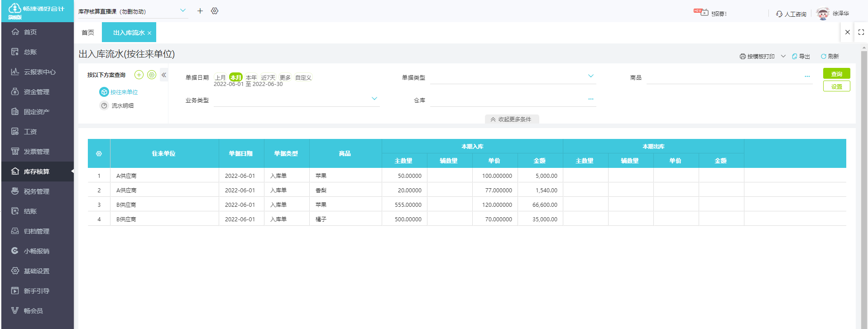Switch to the 首页 tab

tap(88, 33)
